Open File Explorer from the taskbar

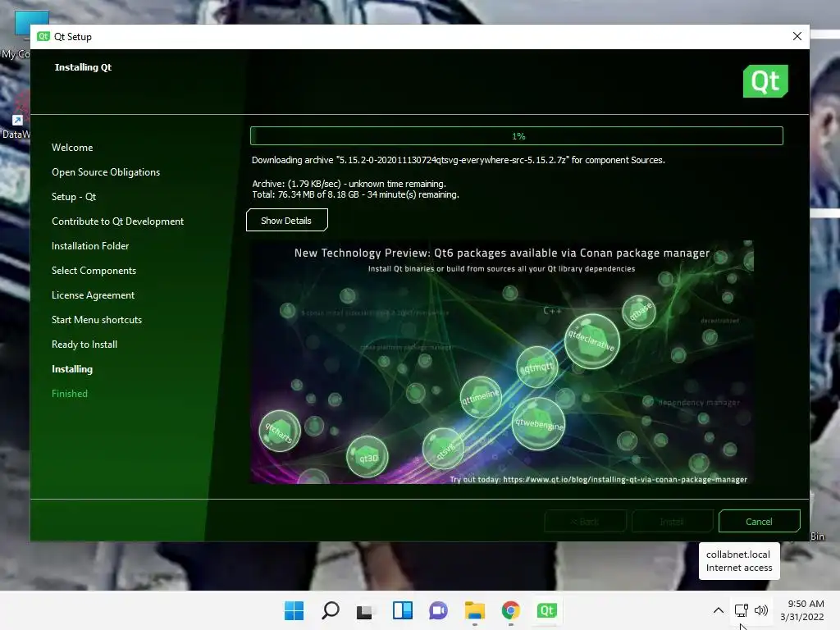[475, 610]
